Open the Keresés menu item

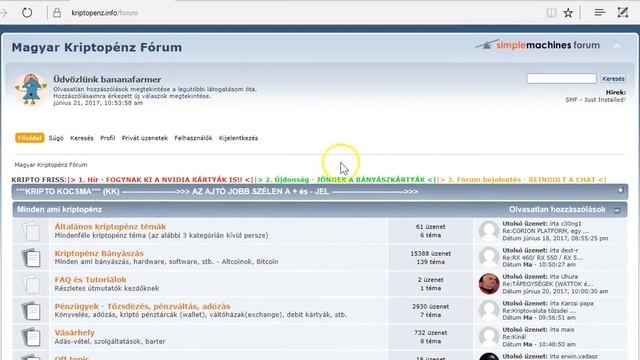82,138
